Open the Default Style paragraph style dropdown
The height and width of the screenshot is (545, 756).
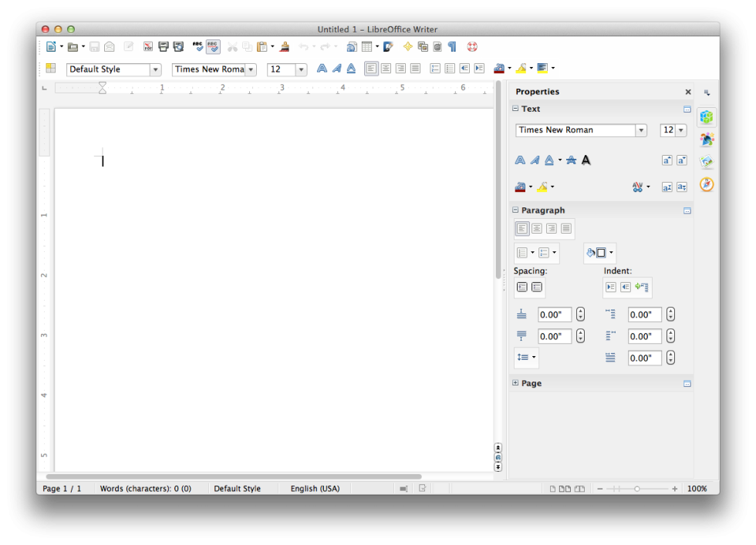click(x=155, y=69)
